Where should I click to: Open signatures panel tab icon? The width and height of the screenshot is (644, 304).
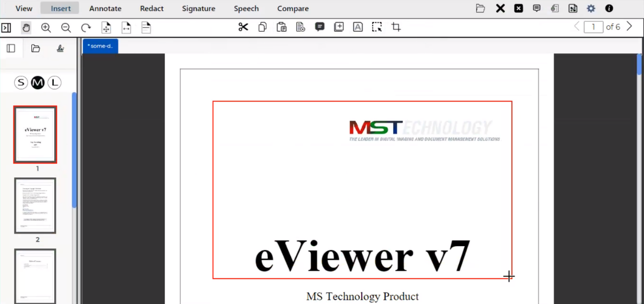(x=60, y=49)
